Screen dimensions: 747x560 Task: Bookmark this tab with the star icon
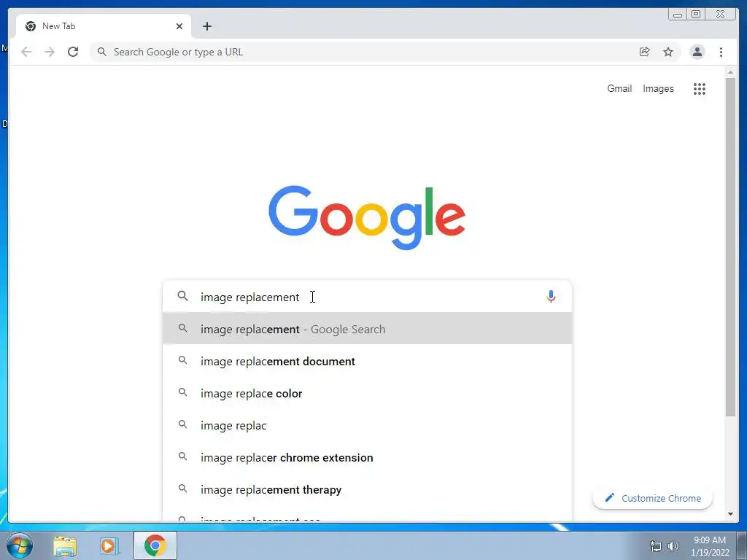pyautogui.click(x=668, y=52)
